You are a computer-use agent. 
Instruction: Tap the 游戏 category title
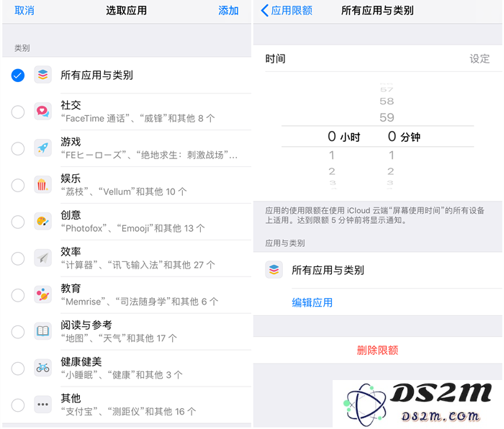(x=71, y=141)
